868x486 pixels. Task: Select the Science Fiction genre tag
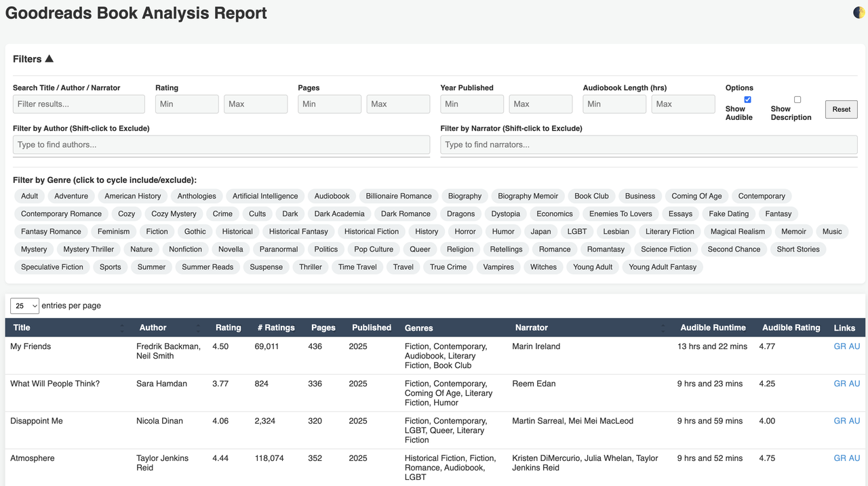(x=666, y=249)
